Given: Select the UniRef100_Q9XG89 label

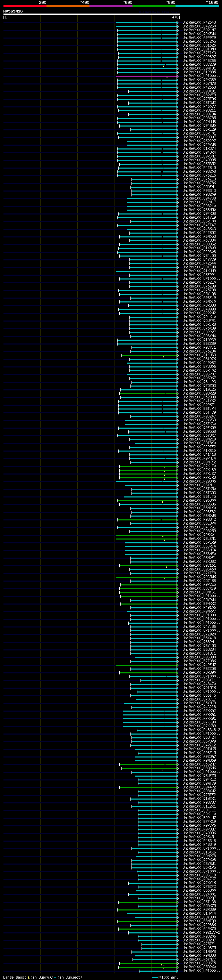Looking at the screenshot, I should point(199,80).
